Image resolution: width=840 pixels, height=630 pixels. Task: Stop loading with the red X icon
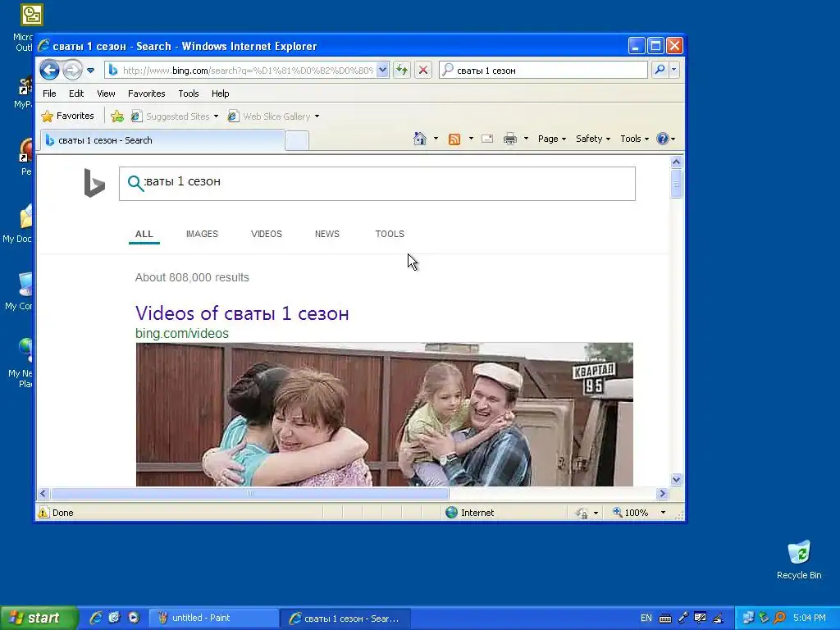(x=423, y=71)
